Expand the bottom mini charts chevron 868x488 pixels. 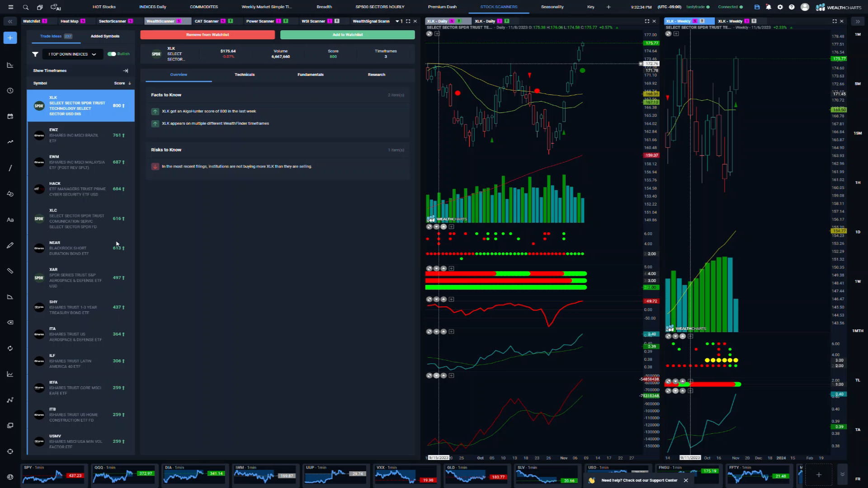[x=842, y=474]
